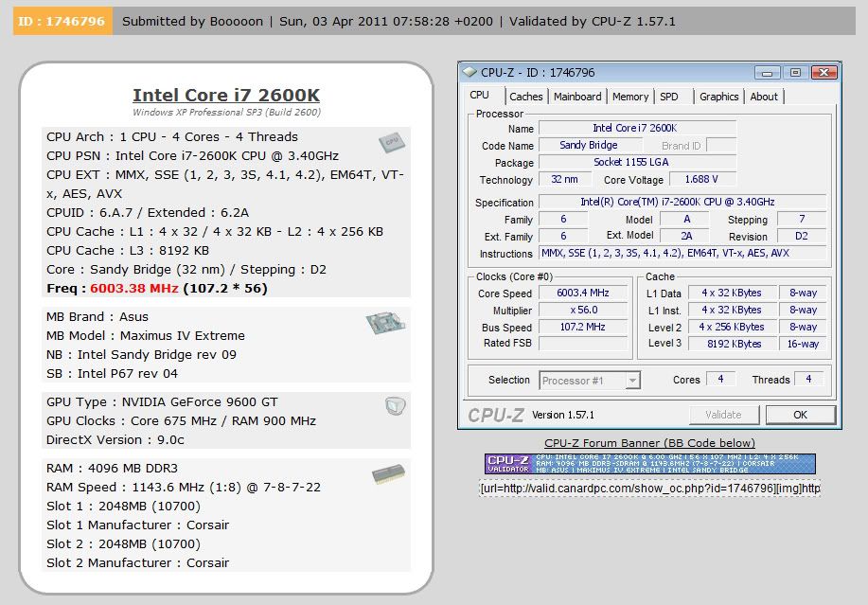Click the Validate button
Viewport: 868px width, 605px height.
[x=723, y=415]
